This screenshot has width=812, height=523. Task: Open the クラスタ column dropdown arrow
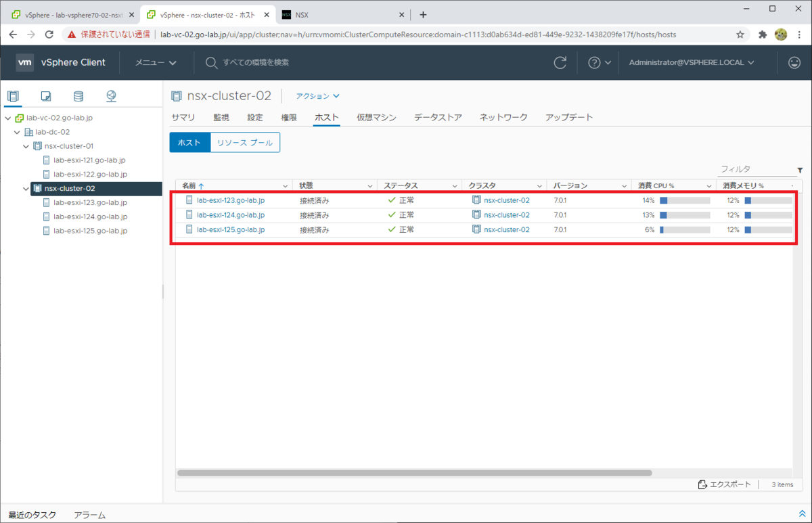click(540, 185)
